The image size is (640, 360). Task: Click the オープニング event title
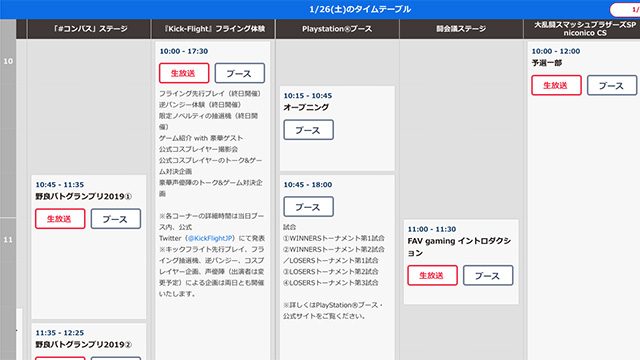coord(306,107)
